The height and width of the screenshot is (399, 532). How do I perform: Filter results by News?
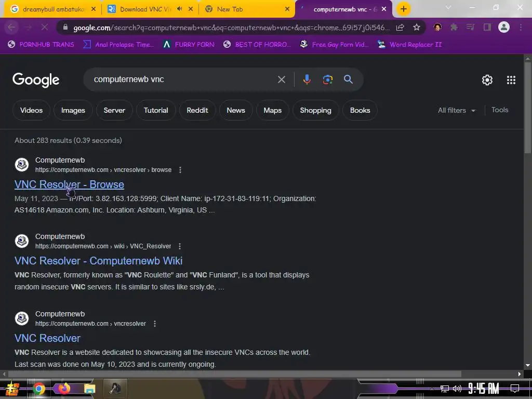(236, 110)
